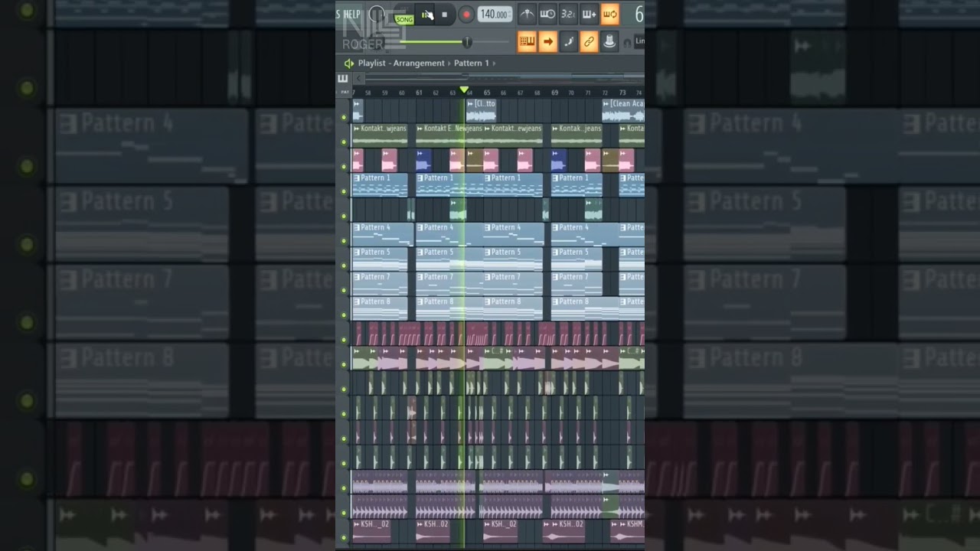980x551 pixels.
Task: Select the [Clean Aca audio clip
Action: (623, 110)
